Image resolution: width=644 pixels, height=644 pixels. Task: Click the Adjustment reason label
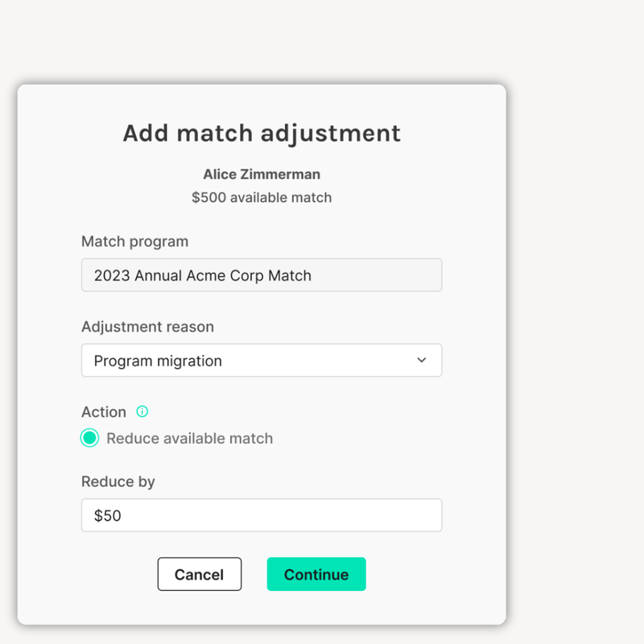pos(147,327)
